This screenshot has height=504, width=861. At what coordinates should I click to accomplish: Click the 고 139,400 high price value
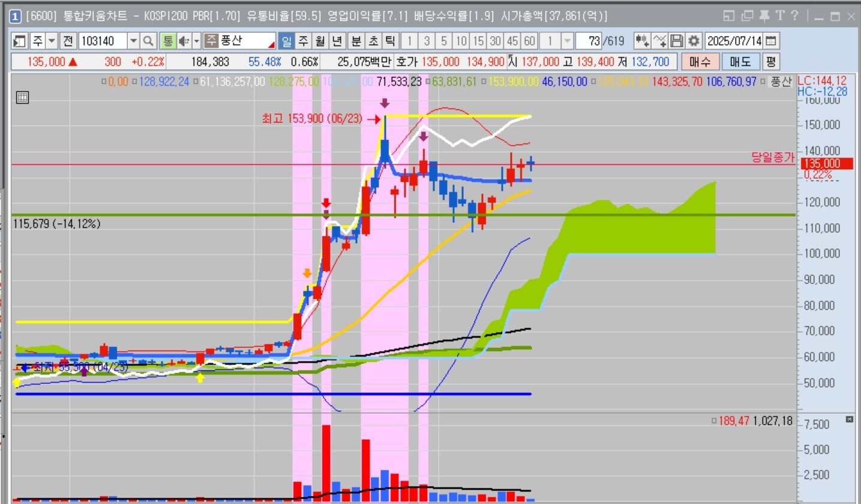[x=588, y=61]
